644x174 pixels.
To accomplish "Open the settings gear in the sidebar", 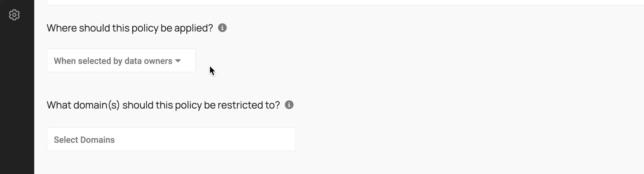I will tap(14, 15).
